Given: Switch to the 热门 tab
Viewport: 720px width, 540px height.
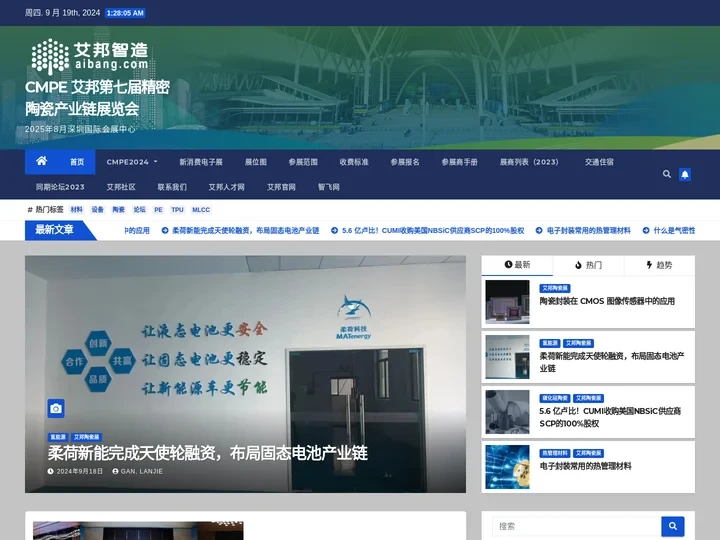Looking at the screenshot, I should [x=588, y=265].
